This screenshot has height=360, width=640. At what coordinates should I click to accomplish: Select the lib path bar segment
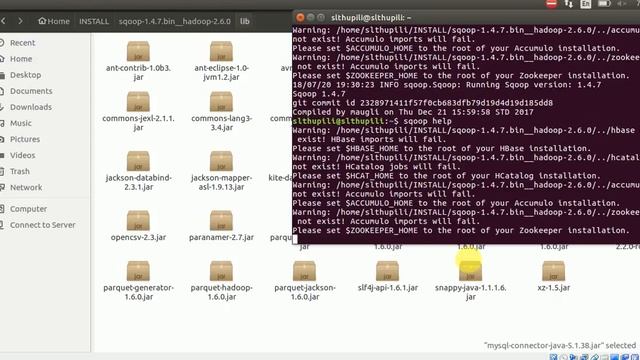pos(244,21)
